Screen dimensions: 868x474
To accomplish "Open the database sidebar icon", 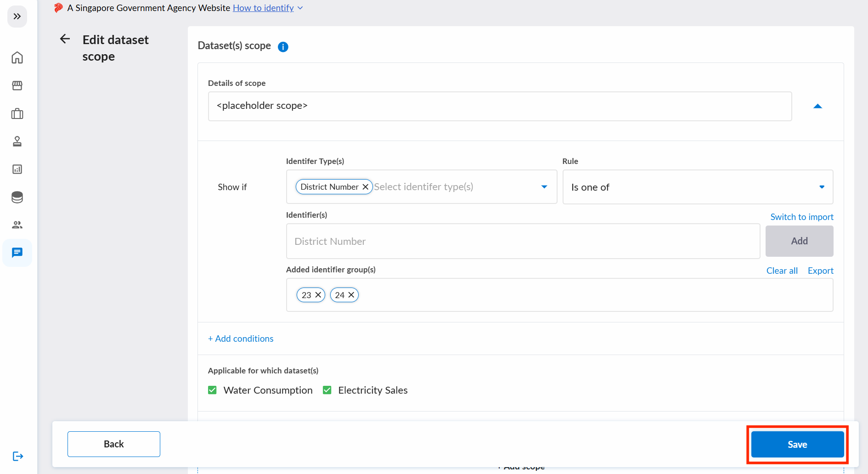I will click(x=17, y=197).
